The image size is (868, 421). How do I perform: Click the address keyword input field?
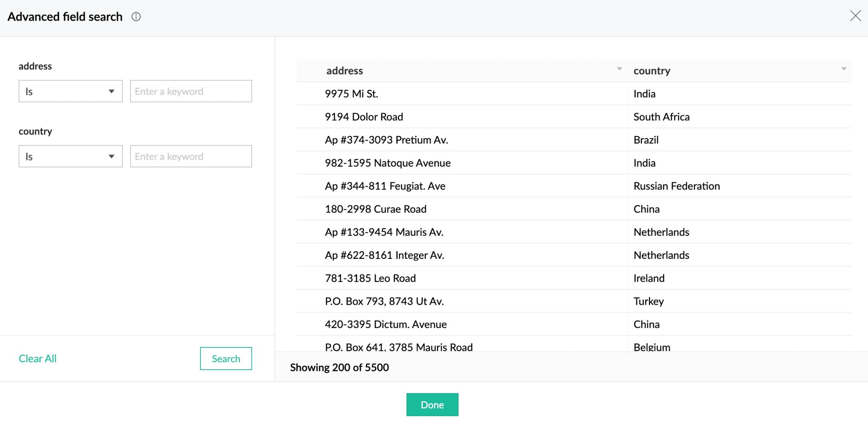click(191, 91)
